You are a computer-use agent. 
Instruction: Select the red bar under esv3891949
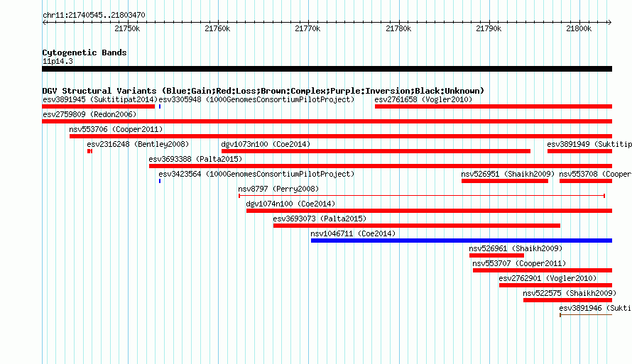[x=579, y=151]
